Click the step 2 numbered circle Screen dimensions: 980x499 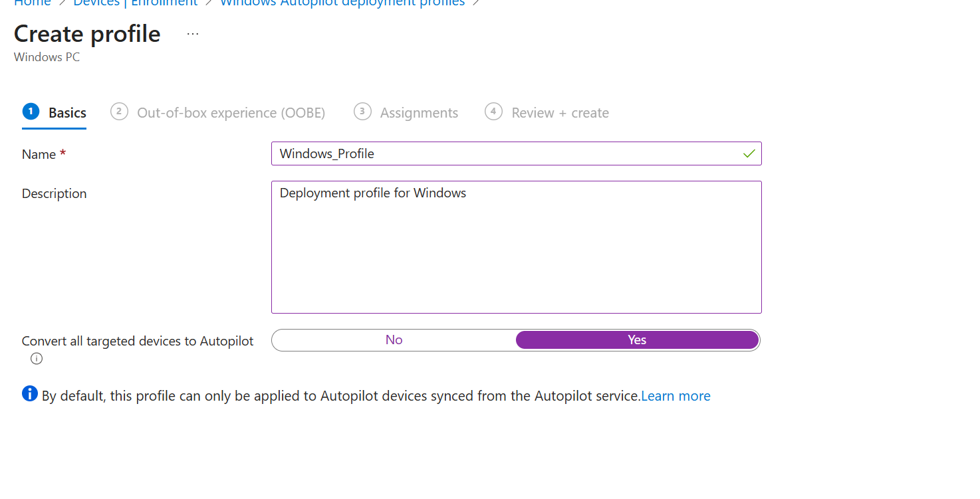pyautogui.click(x=119, y=112)
